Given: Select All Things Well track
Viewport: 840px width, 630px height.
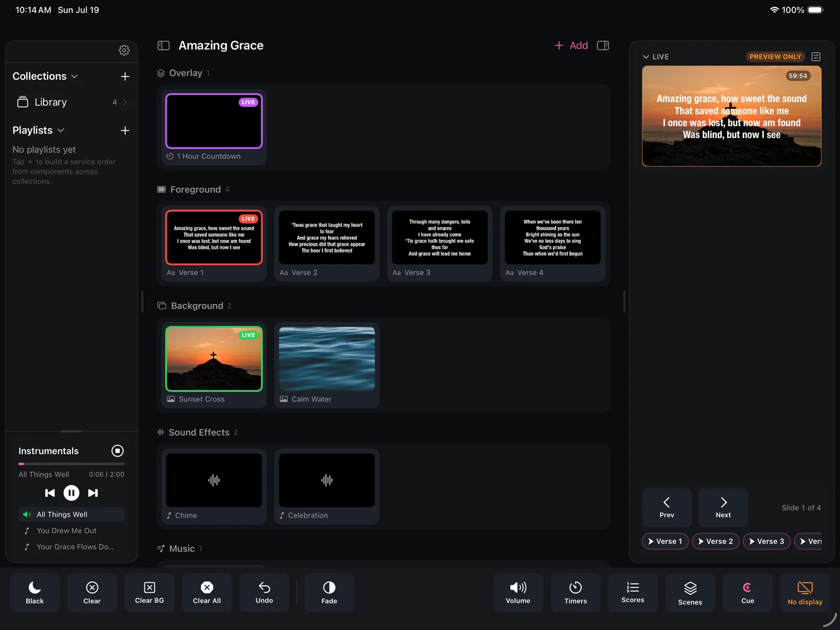Looking at the screenshot, I should (71, 514).
